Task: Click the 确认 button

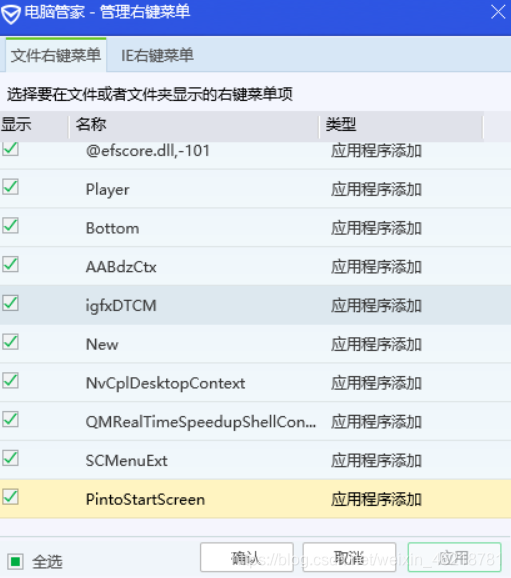Action: [247, 557]
